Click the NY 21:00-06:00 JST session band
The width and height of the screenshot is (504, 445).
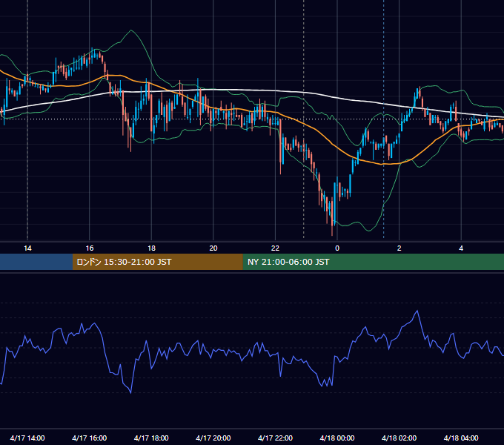[373, 262]
